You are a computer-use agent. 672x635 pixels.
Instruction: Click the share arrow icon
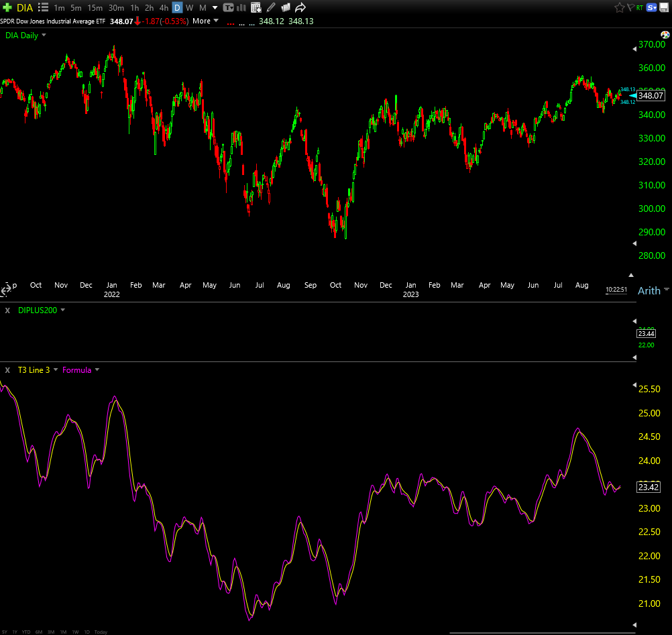click(x=300, y=7)
